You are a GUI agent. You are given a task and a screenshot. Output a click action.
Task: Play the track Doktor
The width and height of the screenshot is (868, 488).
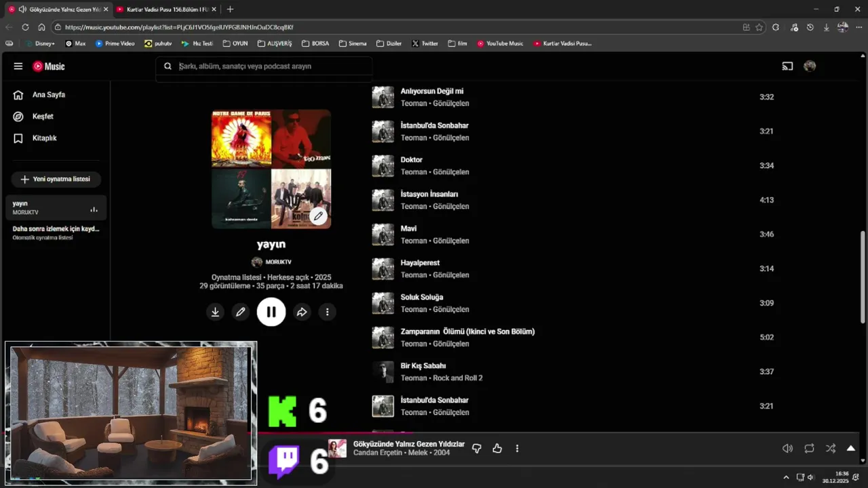412,160
